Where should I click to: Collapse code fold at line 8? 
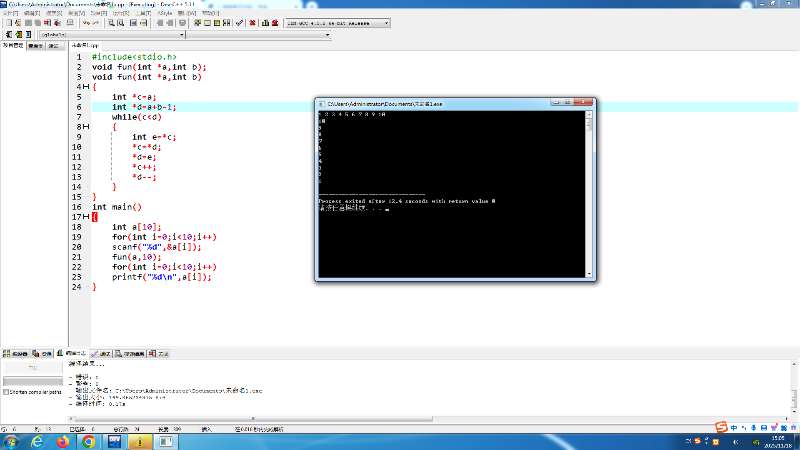tap(86, 127)
